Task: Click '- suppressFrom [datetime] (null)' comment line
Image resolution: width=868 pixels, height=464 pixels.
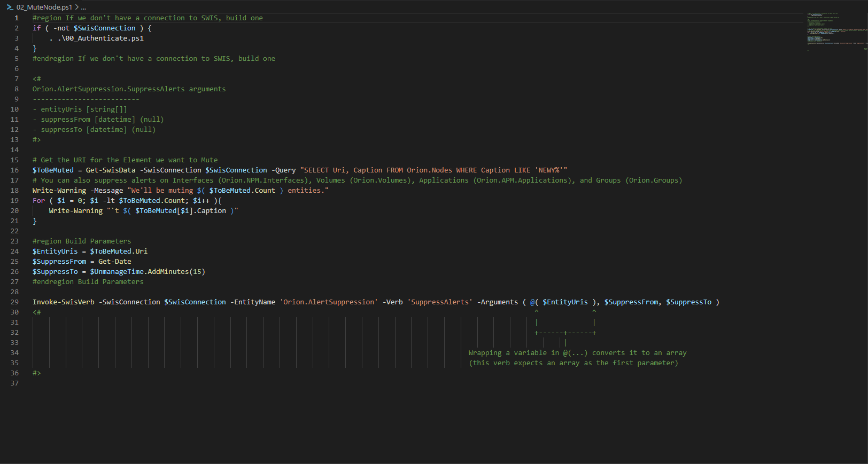Action: coord(98,120)
